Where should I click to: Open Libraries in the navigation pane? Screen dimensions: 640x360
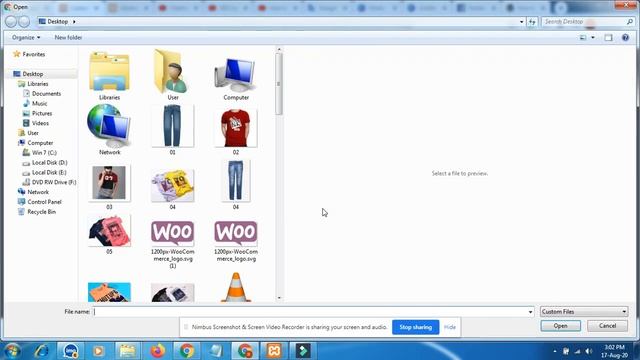(x=38, y=84)
